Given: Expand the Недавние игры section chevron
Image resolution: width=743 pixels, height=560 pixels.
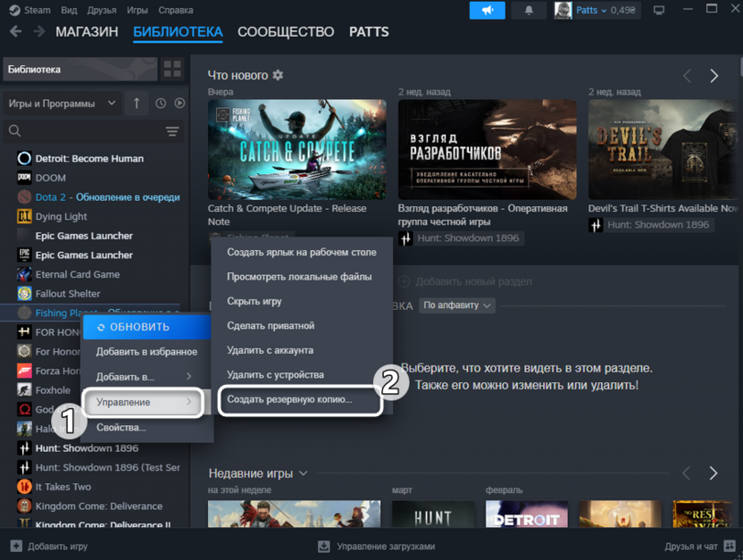Looking at the screenshot, I should (x=304, y=472).
